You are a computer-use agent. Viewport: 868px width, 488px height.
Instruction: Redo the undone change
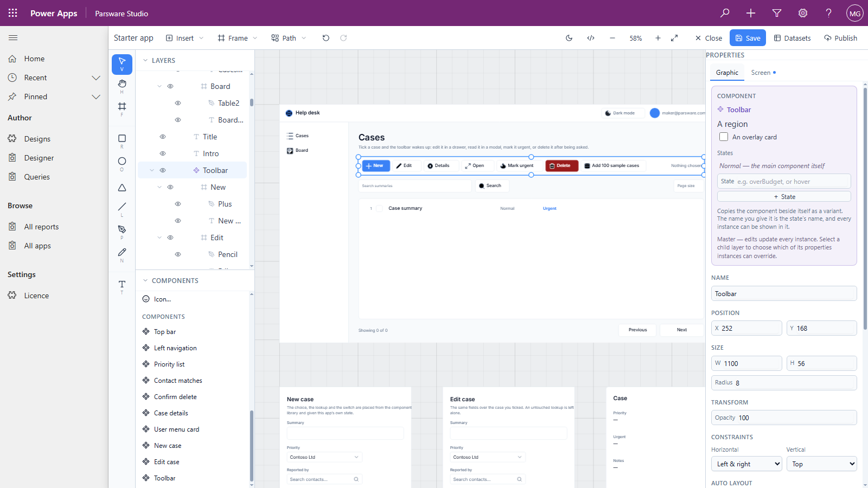coord(343,38)
